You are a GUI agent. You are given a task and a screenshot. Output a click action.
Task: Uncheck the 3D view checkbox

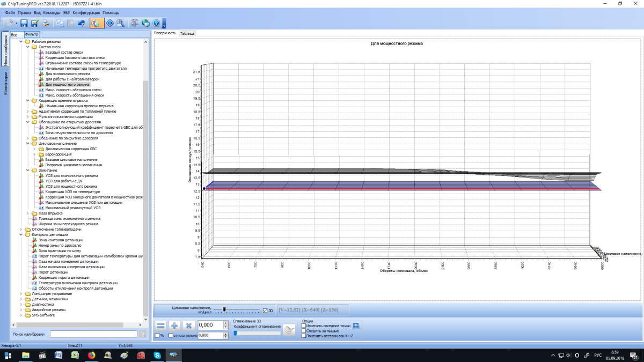265,310
